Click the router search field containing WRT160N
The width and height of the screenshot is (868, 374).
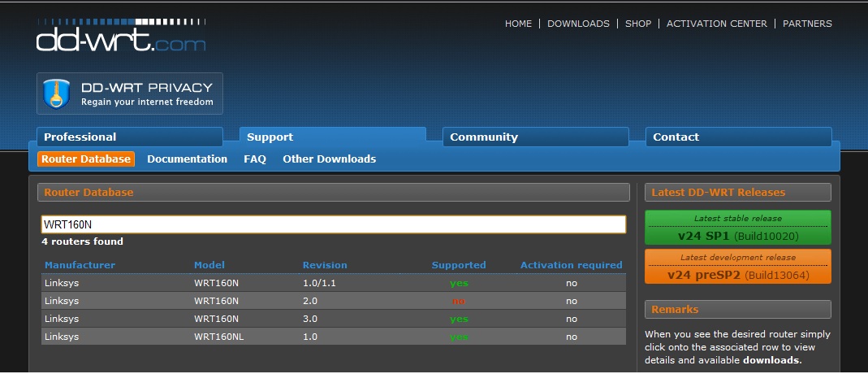tap(334, 224)
